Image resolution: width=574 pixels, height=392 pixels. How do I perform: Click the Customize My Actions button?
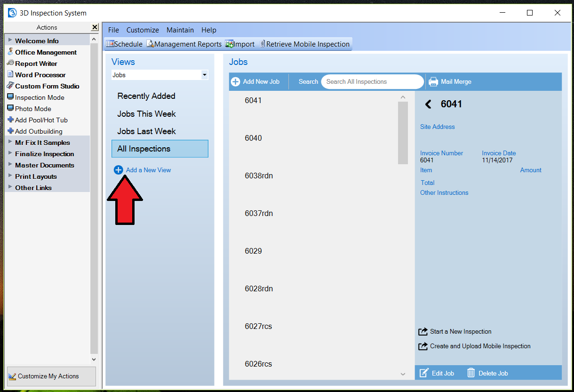click(x=52, y=376)
